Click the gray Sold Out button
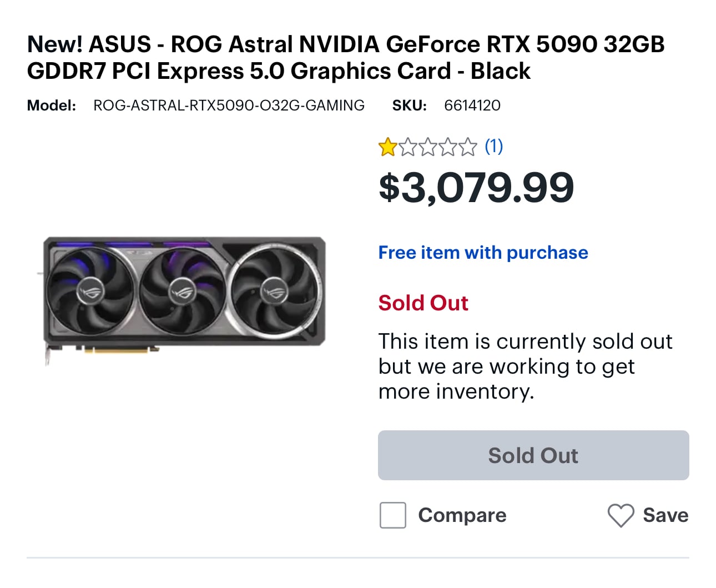This screenshot has width=716, height=588. 533,455
